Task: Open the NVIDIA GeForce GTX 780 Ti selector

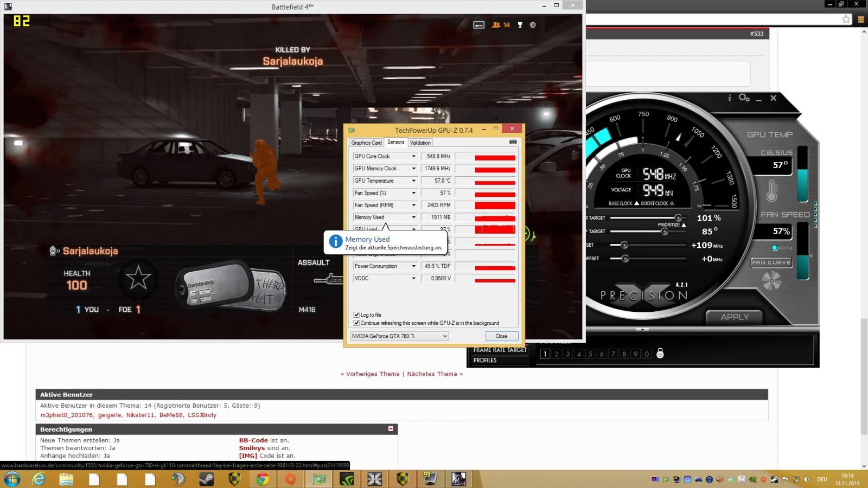Action: click(x=399, y=336)
